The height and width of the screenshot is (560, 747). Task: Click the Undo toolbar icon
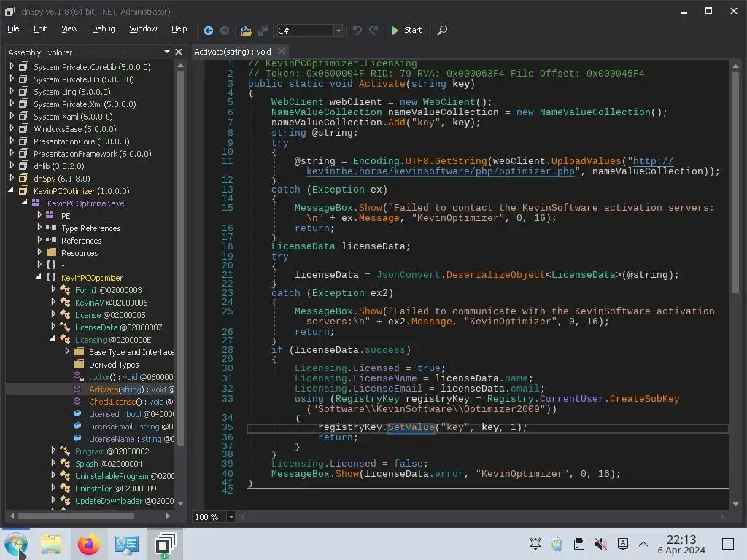coord(357,31)
